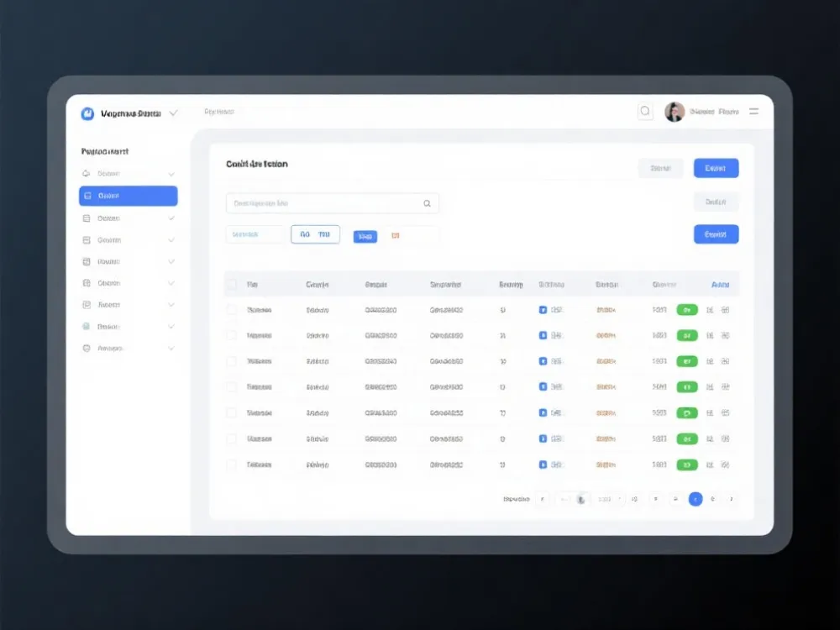Open the hamburger menu beside the user name

753,112
